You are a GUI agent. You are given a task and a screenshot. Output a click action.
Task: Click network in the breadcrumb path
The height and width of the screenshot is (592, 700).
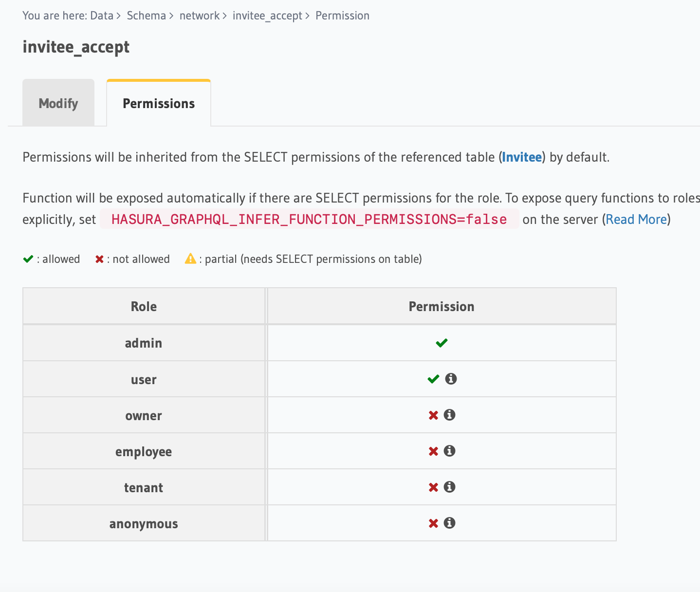click(x=199, y=15)
